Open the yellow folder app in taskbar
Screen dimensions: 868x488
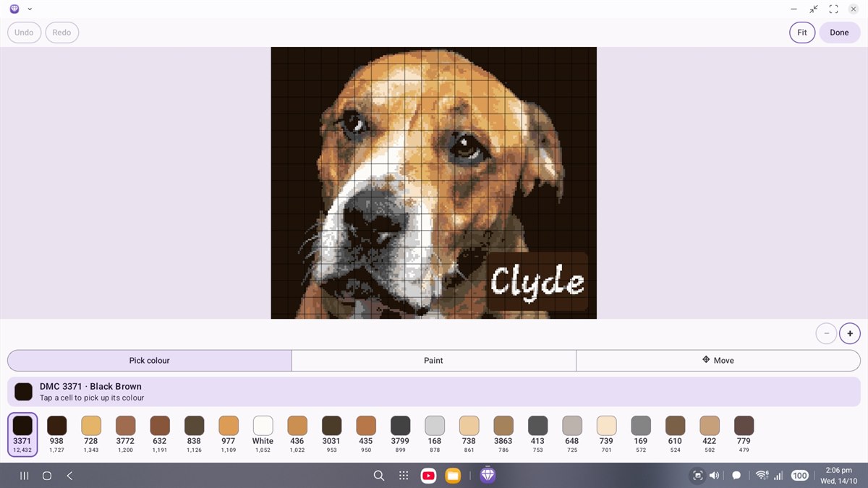(x=453, y=476)
